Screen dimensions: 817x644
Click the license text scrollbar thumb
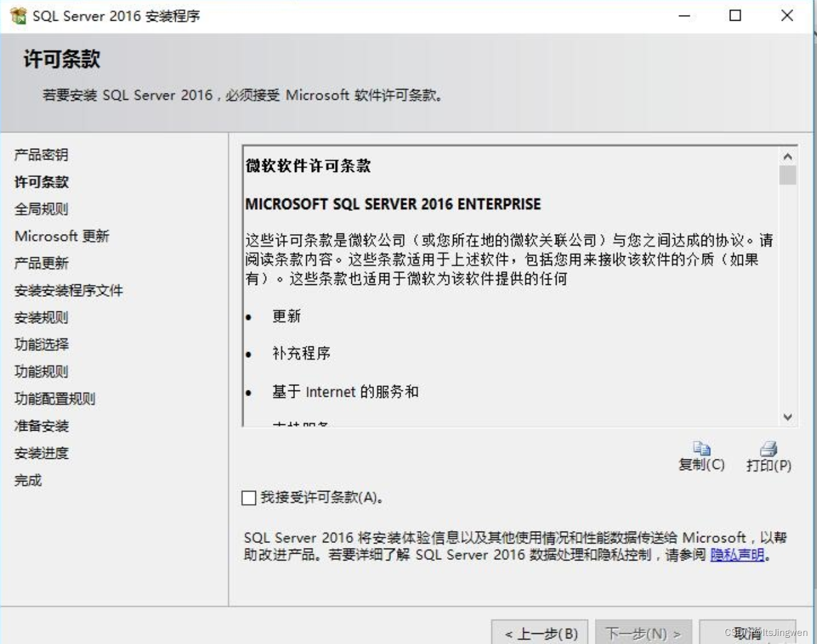point(788,175)
